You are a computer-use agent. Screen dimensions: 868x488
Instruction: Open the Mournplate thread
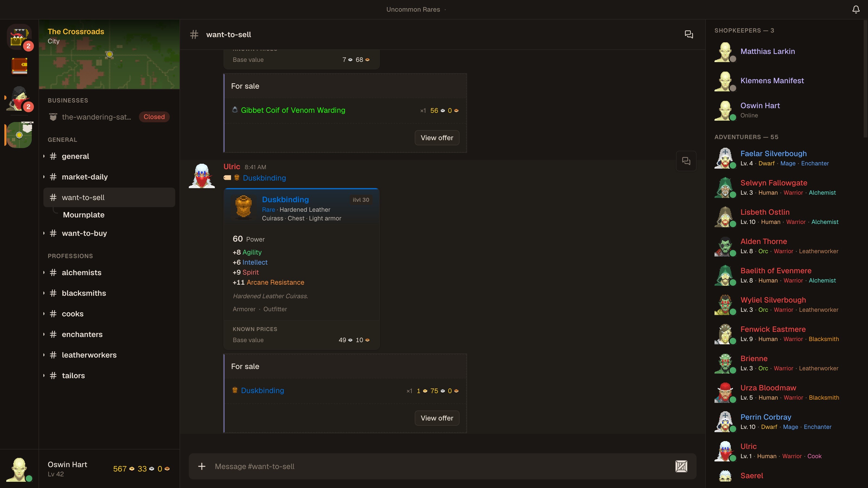point(84,215)
